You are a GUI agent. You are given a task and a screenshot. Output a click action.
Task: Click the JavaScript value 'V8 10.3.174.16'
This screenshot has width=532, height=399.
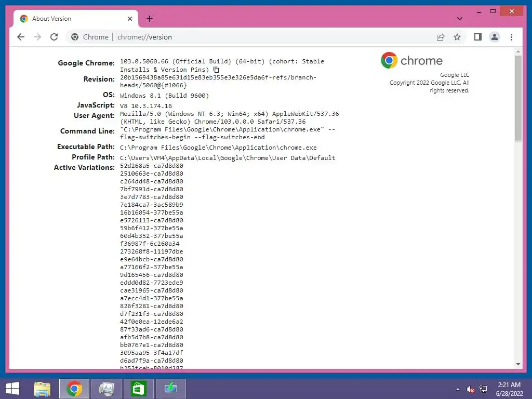146,106
